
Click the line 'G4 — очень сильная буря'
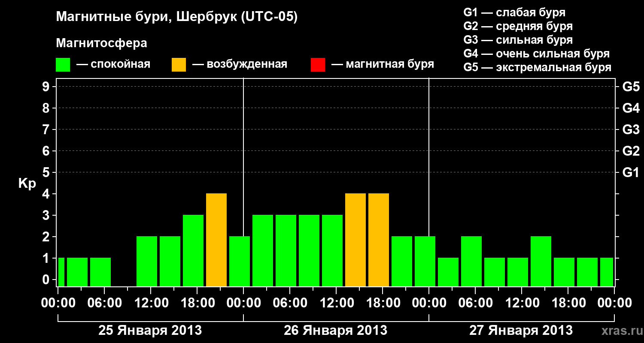[x=536, y=54]
